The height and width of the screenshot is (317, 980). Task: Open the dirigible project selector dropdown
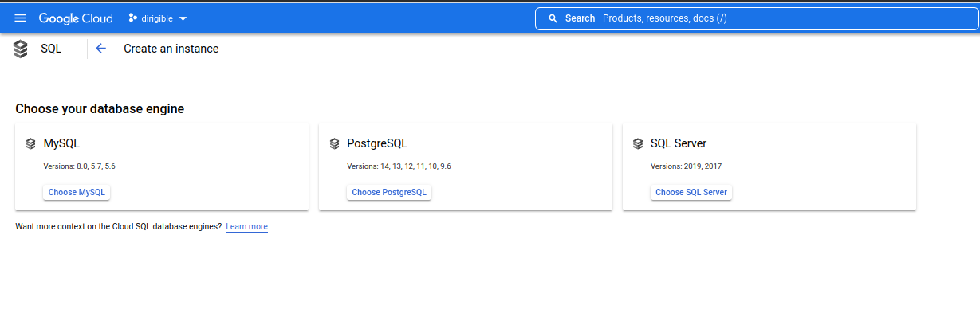[158, 18]
